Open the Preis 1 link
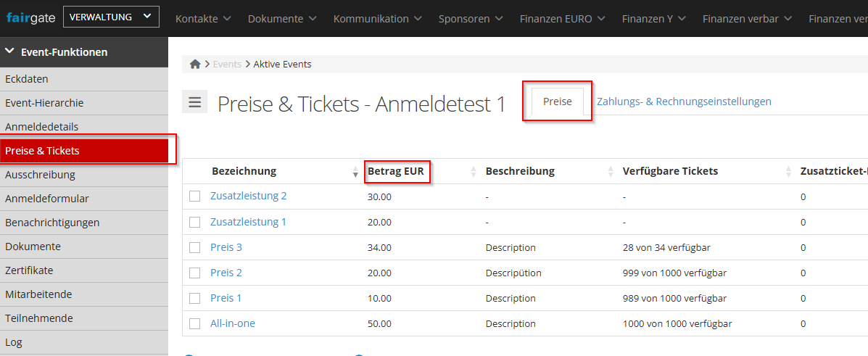This screenshot has width=868, height=356. click(226, 298)
